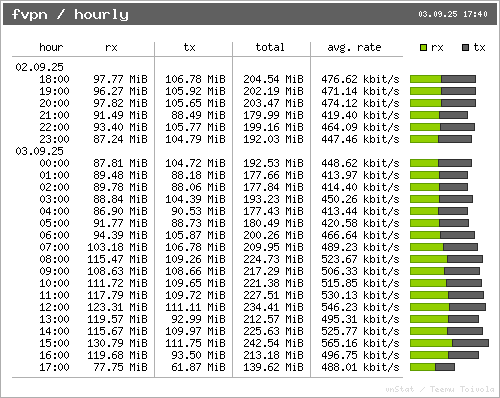Click the 242.54 MiB total value
Viewport: 500px width, 398px height.
pos(273,343)
